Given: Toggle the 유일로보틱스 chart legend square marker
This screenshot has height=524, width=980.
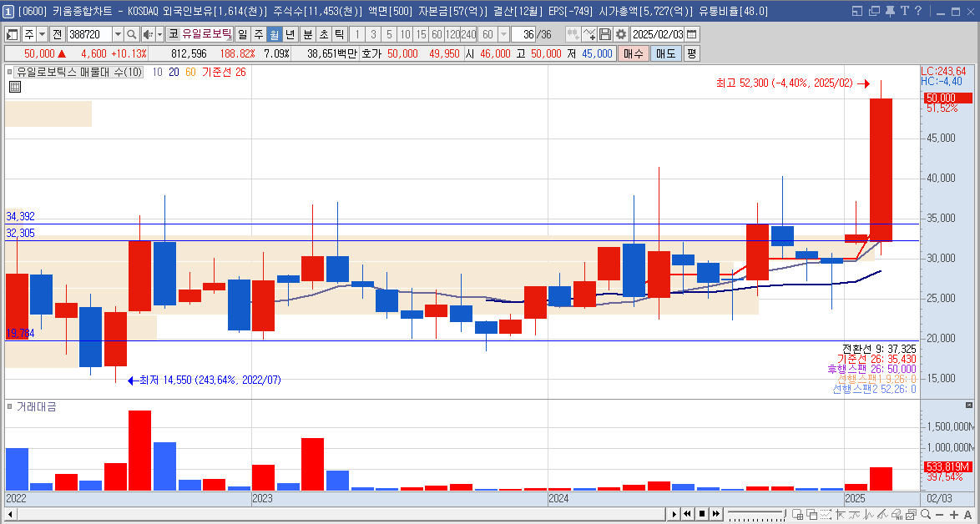Looking at the screenshot, I should click(x=10, y=72).
